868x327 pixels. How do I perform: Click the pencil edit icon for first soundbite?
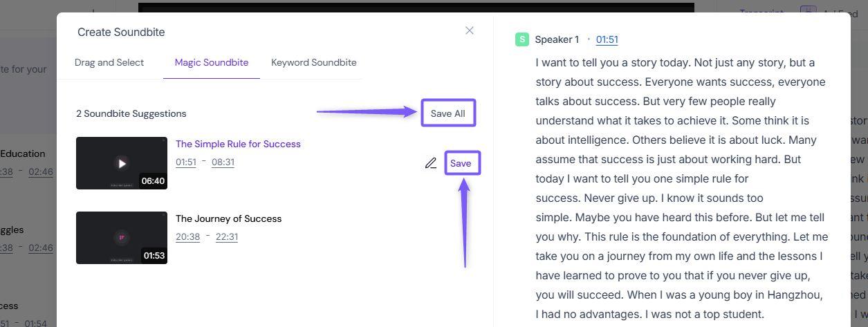click(431, 163)
